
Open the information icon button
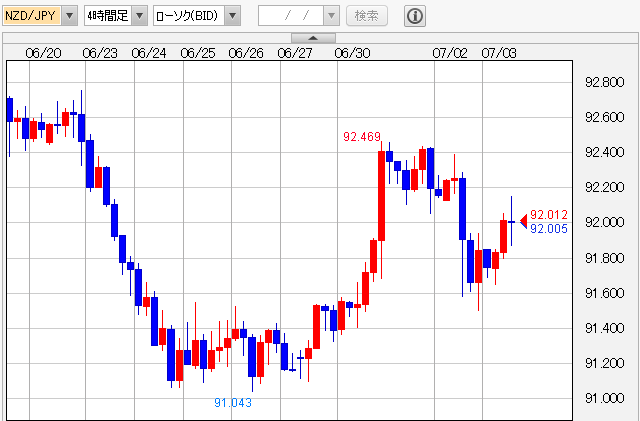415,16
